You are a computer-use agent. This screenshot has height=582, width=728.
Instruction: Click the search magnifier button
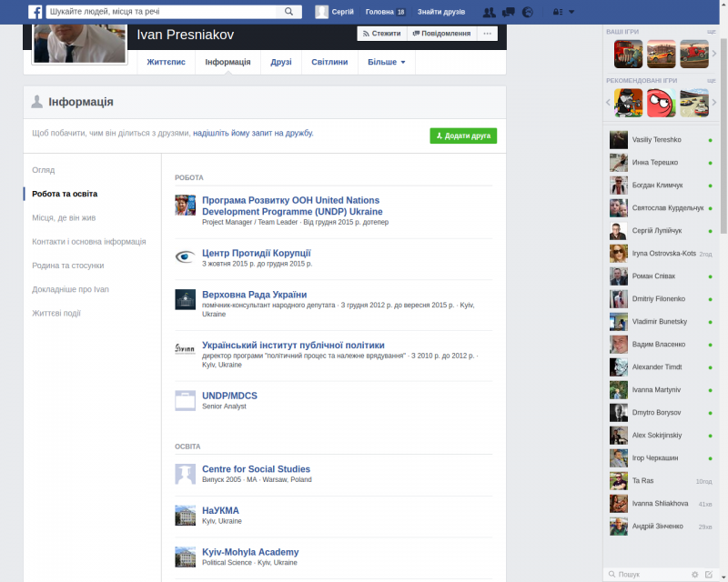[x=289, y=12]
